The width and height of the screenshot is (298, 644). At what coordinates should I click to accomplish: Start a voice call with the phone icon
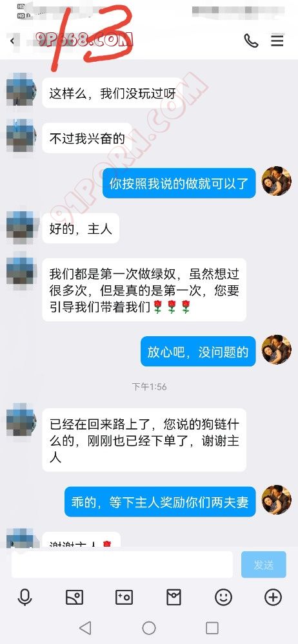point(251,41)
